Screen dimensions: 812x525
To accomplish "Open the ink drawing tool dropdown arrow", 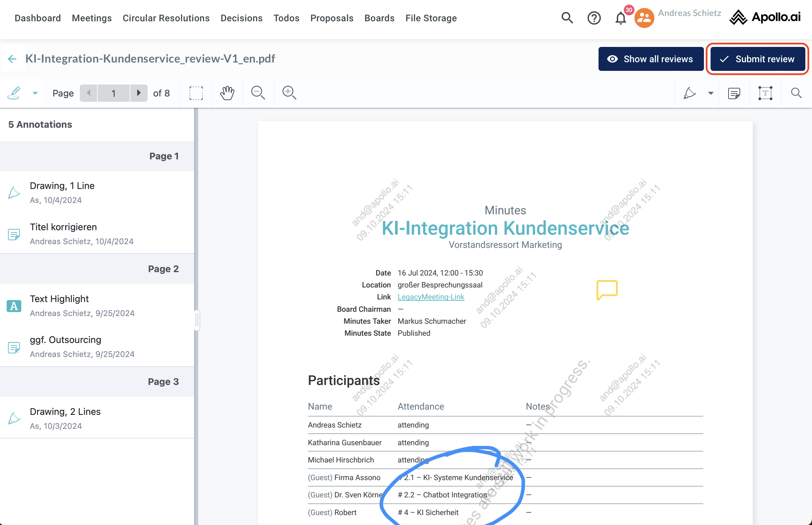I will click(x=711, y=93).
